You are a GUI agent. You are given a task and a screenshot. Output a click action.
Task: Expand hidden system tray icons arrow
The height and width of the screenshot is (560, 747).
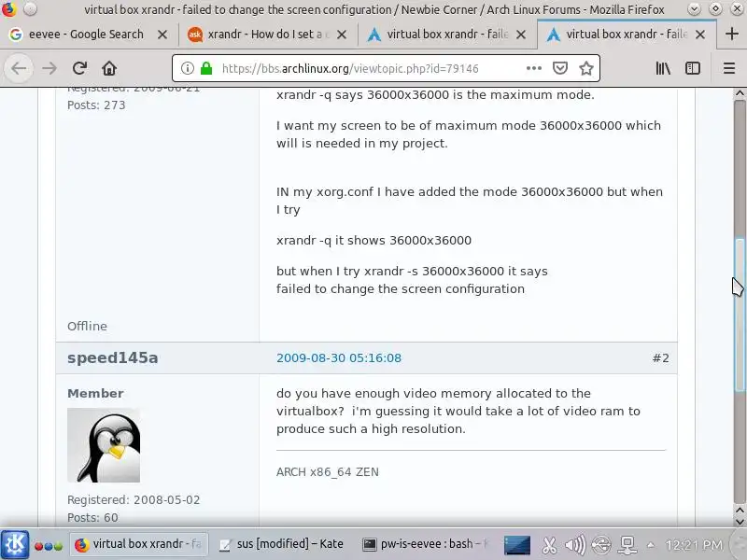[650, 545]
